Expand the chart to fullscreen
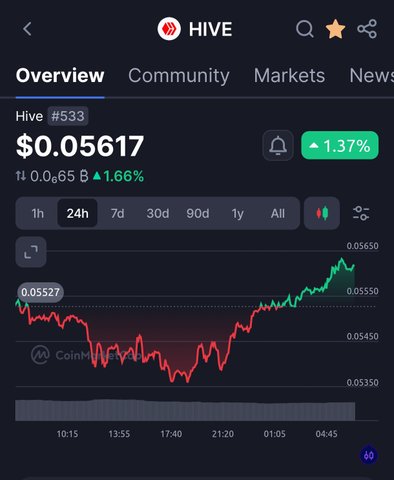Viewport: 394px width, 480px height. coord(31,252)
